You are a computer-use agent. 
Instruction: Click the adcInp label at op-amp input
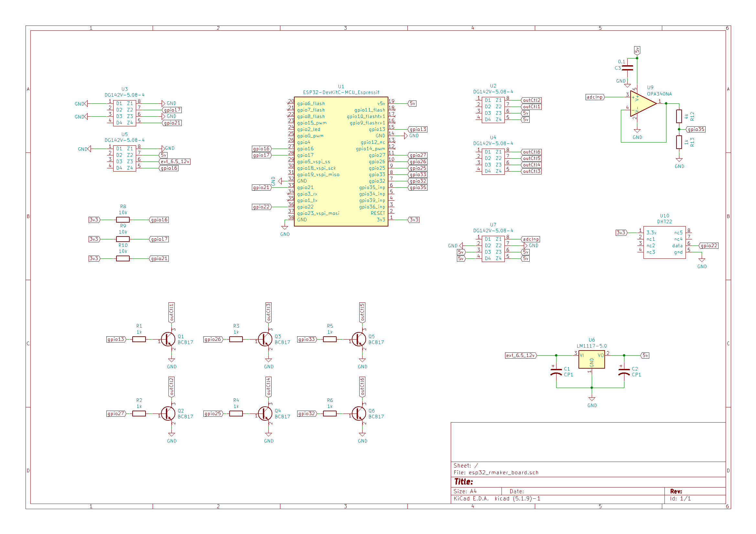[x=594, y=97]
